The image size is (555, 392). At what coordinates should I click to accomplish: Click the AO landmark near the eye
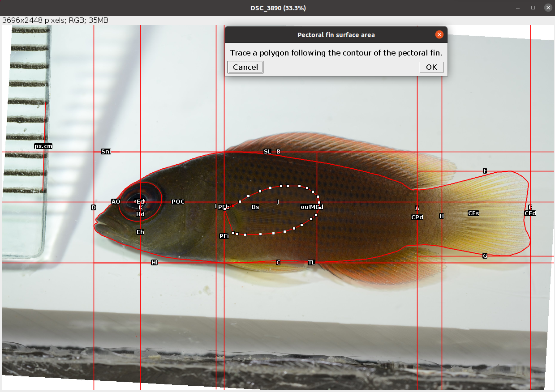click(x=116, y=201)
